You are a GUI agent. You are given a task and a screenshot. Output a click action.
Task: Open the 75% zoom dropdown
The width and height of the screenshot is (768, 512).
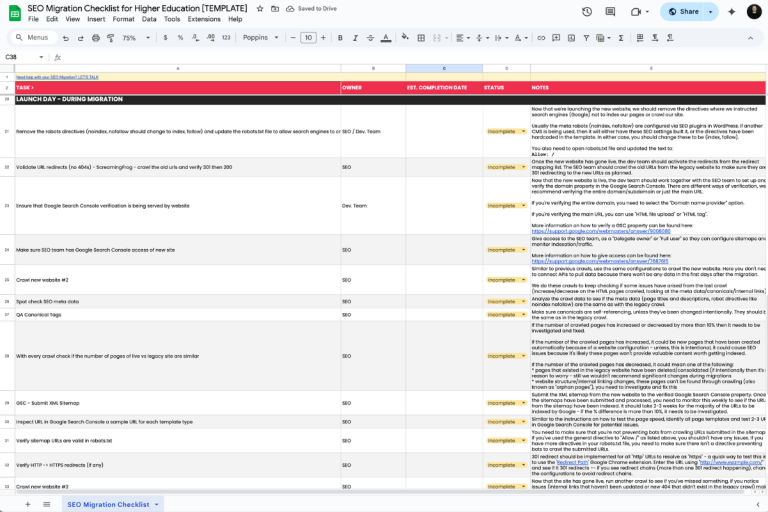click(x=136, y=38)
